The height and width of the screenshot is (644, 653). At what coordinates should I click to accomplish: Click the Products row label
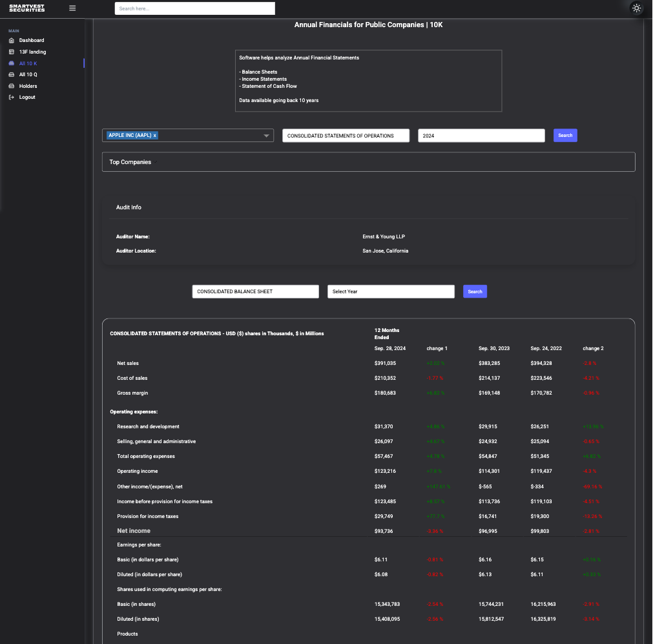127,634
